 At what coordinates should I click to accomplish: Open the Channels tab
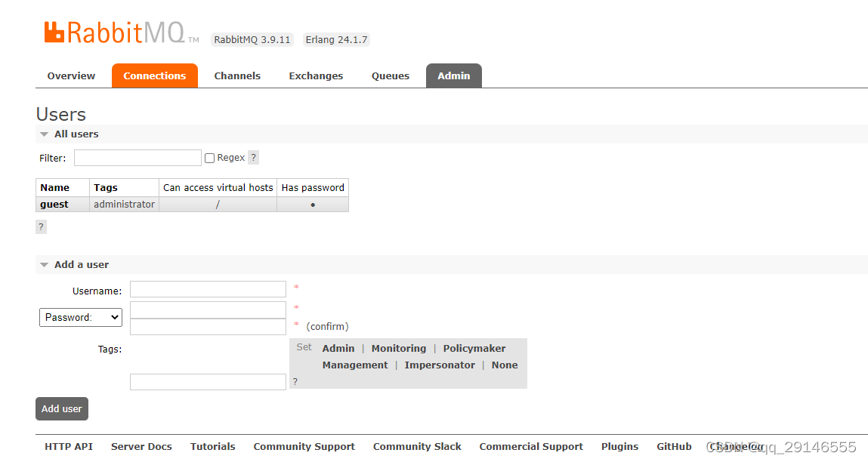tap(237, 75)
